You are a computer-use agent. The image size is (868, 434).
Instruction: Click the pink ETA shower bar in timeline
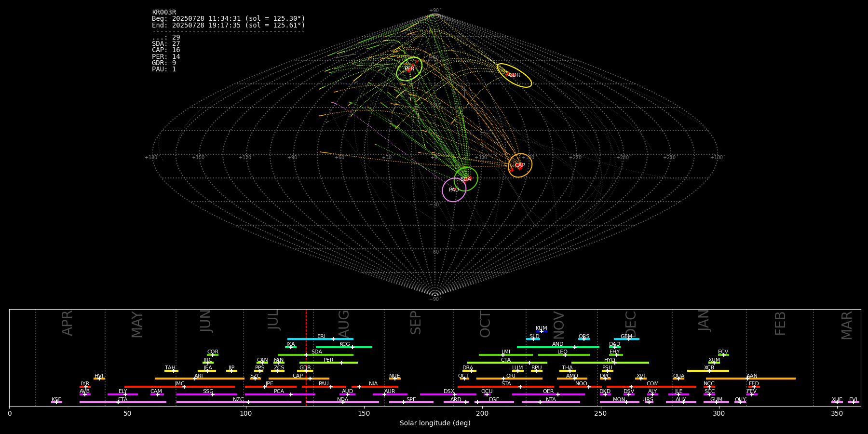[123, 402]
